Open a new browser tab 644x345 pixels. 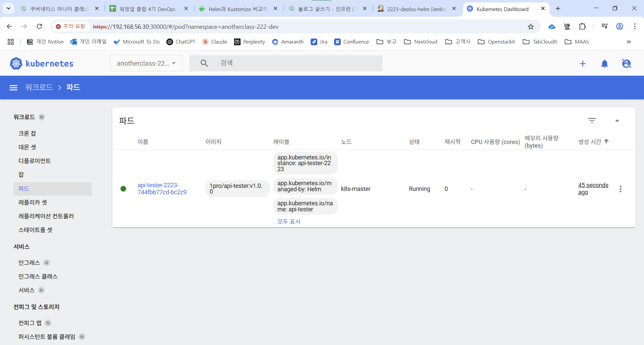coord(558,8)
